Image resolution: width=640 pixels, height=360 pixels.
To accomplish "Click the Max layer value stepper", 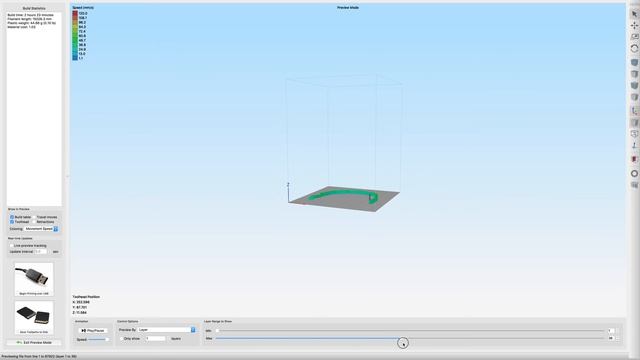I will (x=617, y=338).
